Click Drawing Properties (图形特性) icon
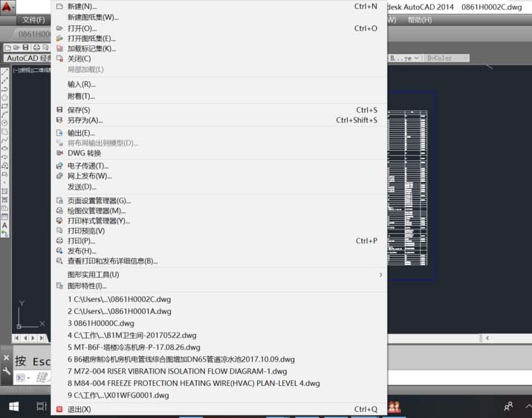 pos(59,286)
